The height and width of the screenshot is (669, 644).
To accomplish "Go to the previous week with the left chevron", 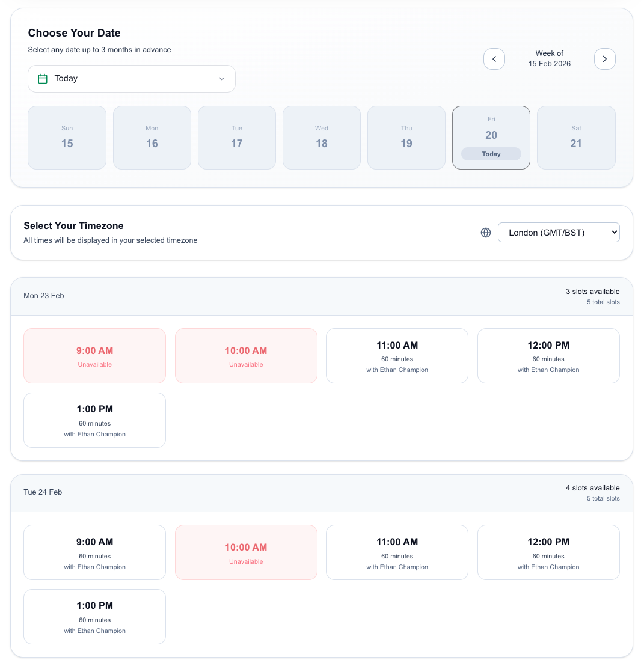I will point(494,58).
